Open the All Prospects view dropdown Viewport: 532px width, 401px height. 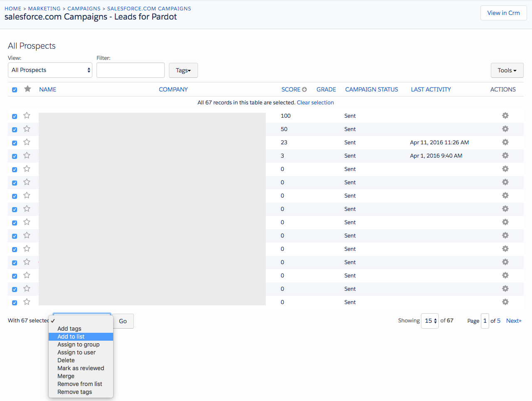(50, 70)
